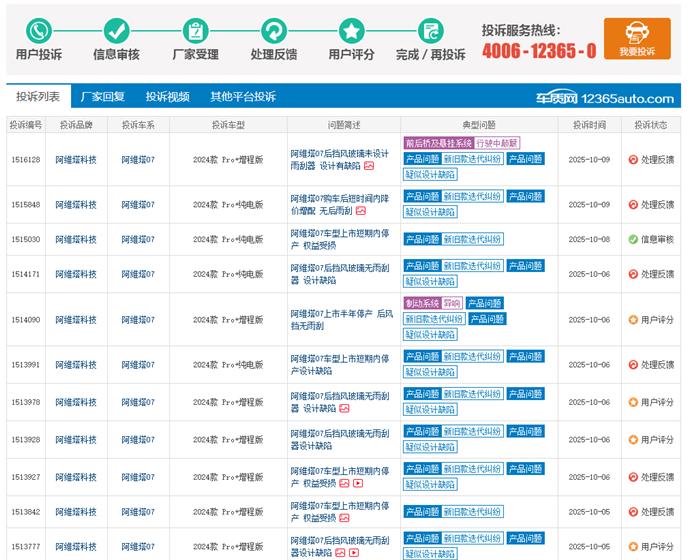Click the 完成/再投诉 document step icon
The image size is (700, 560).
pos(430,31)
